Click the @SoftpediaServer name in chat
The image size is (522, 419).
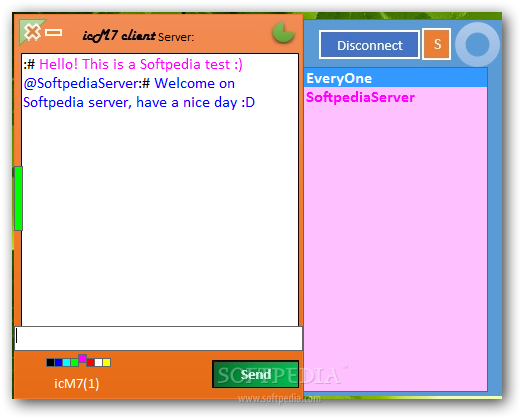81,83
